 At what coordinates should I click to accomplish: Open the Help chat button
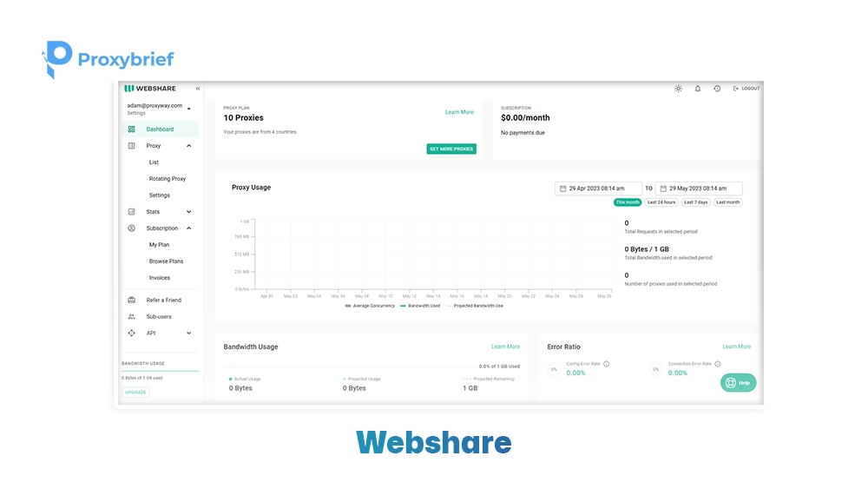click(x=738, y=383)
